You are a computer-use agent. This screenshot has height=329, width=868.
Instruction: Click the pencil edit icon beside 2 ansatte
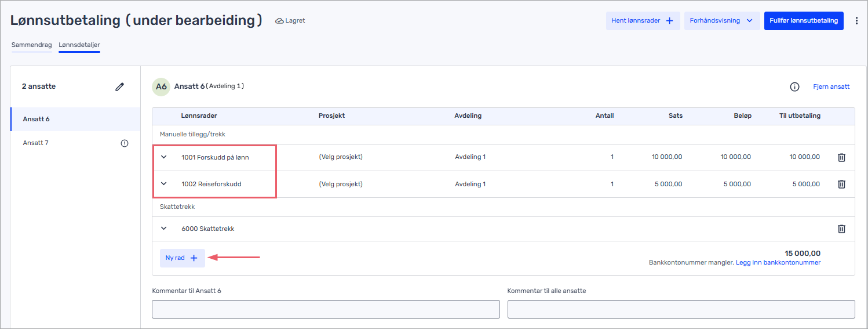pyautogui.click(x=119, y=86)
